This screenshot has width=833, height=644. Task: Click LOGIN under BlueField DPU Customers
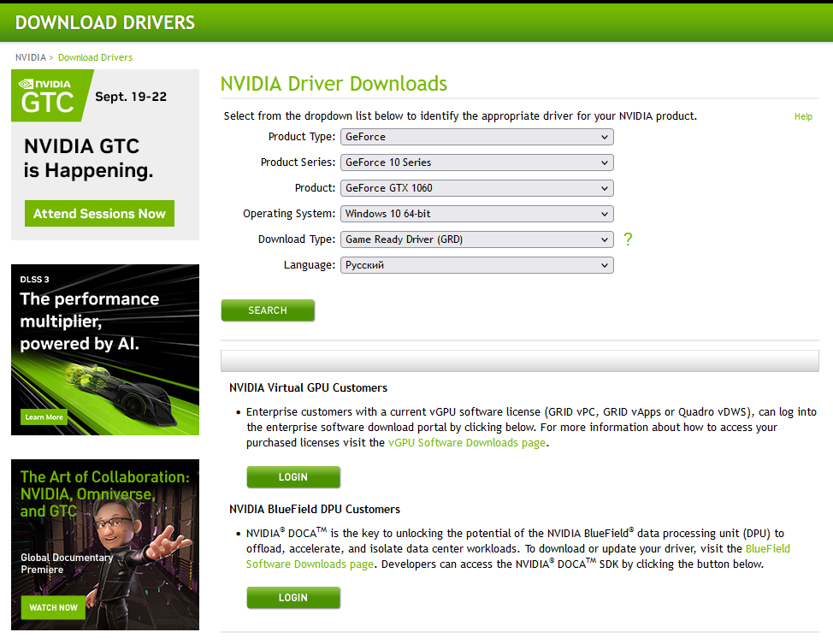(x=293, y=598)
